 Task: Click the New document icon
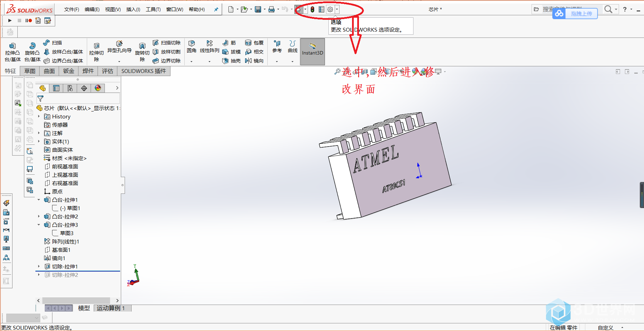231,9
